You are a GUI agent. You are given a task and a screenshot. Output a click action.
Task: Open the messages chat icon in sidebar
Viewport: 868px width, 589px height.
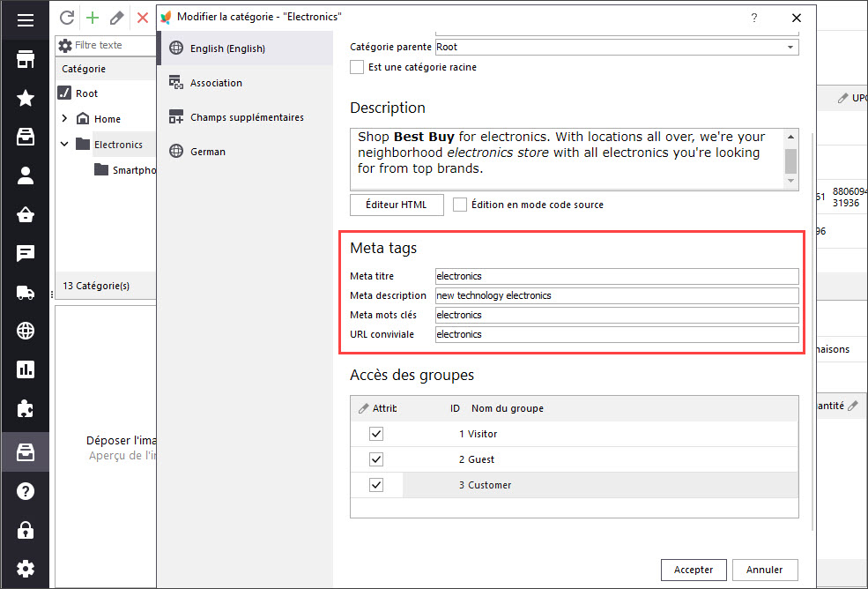pos(25,253)
